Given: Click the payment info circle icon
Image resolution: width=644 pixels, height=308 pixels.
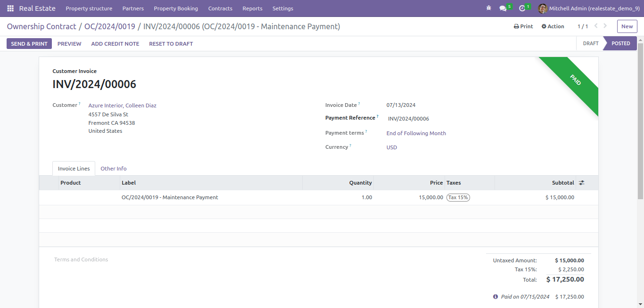Looking at the screenshot, I should [x=495, y=297].
